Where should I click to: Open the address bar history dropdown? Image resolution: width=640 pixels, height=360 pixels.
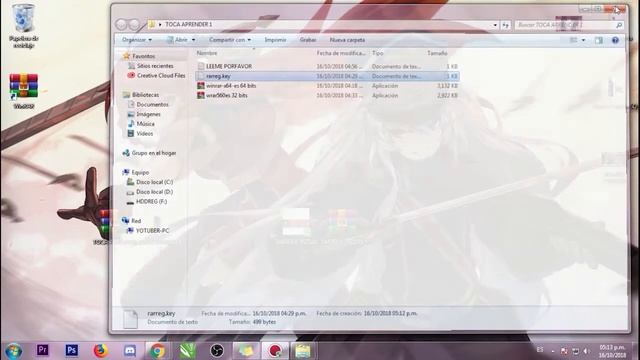[x=495, y=25]
